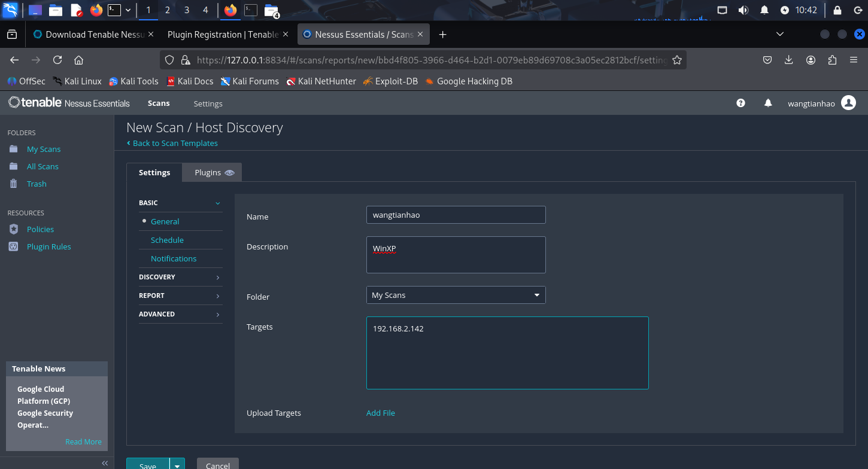Save the new scan
Viewport: 868px width, 469px height.
point(148,465)
